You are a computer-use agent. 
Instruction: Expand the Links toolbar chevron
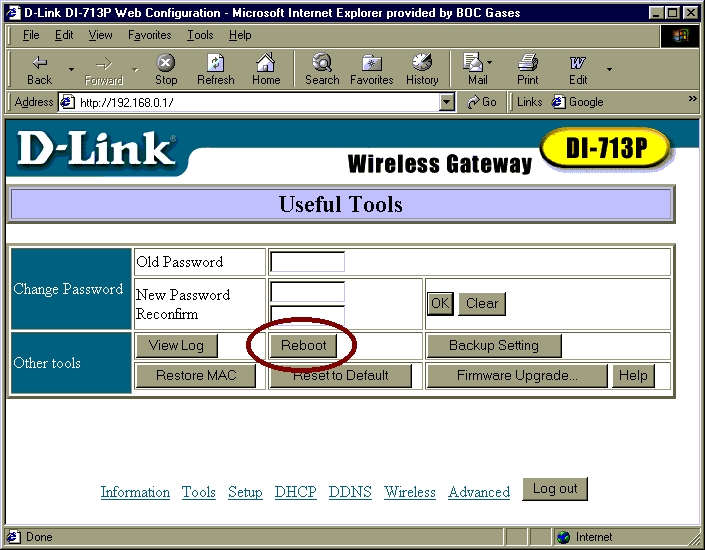692,100
